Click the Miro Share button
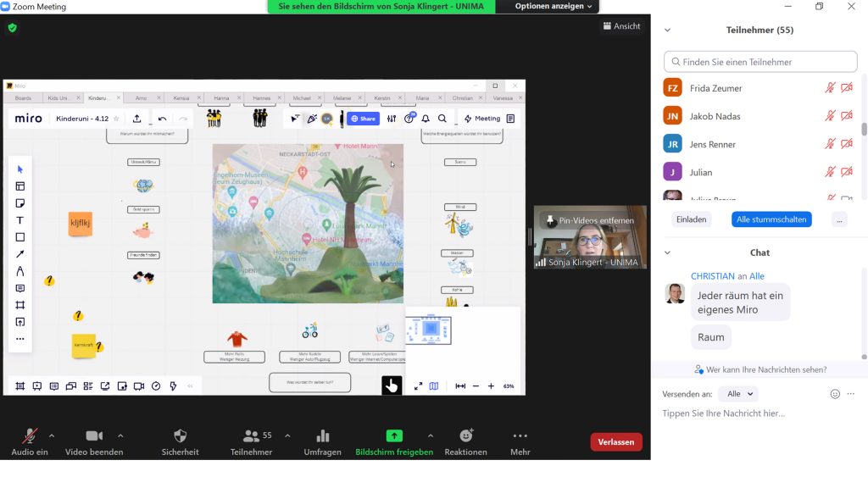The image size is (868, 488). pos(363,119)
